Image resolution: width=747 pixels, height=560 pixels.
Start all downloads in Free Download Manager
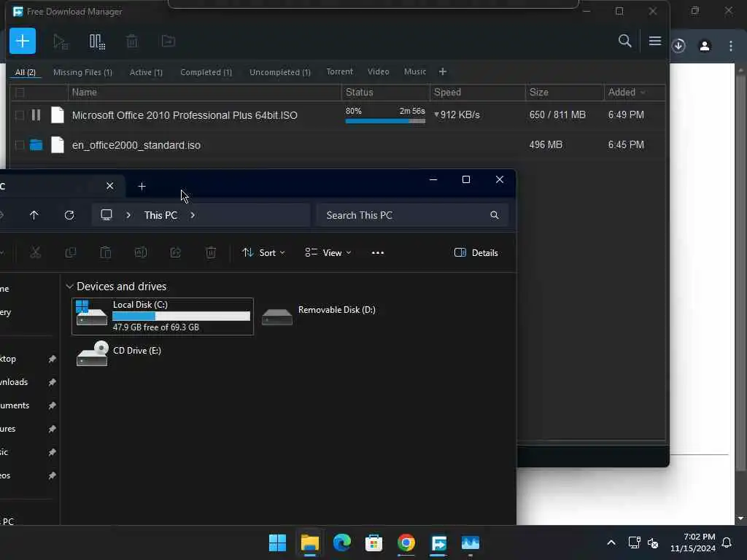click(x=61, y=42)
